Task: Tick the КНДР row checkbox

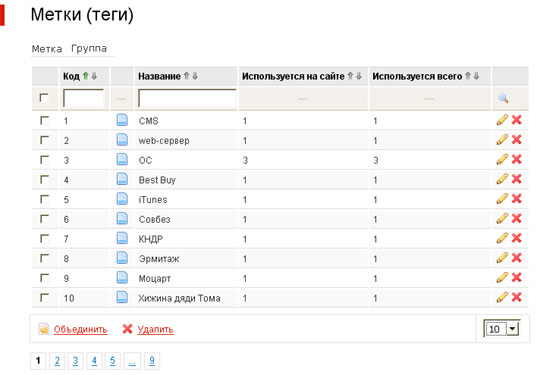Action: click(45, 239)
